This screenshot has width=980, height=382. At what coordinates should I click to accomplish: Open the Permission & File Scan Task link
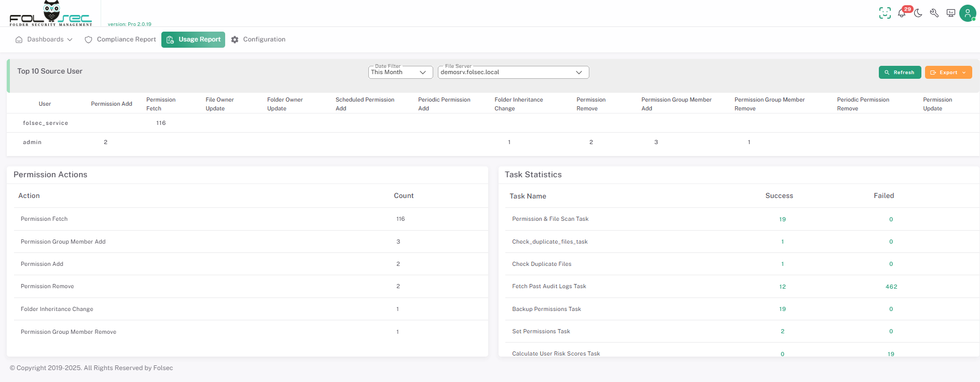point(550,219)
